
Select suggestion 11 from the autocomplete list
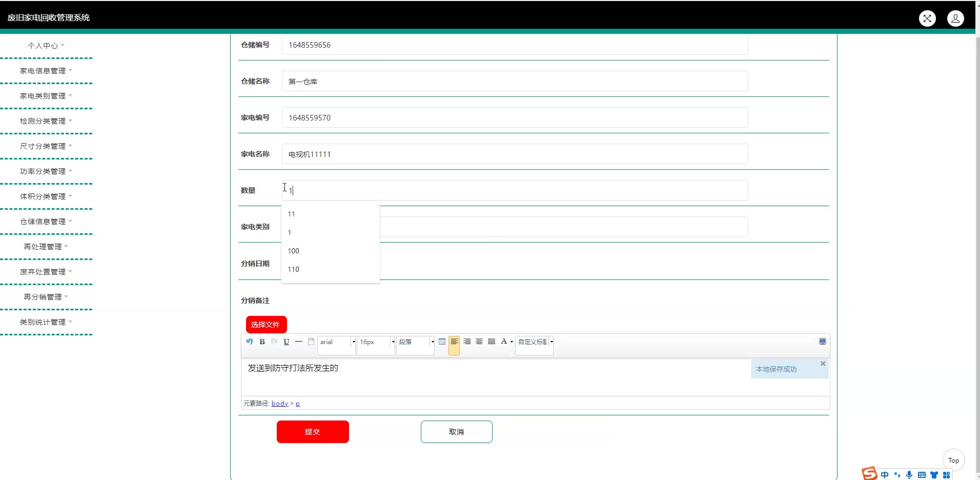(x=331, y=214)
